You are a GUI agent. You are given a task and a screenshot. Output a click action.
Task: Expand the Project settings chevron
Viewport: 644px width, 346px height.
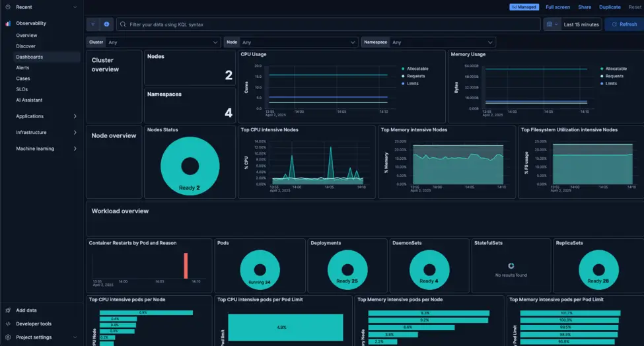pyautogui.click(x=75, y=337)
